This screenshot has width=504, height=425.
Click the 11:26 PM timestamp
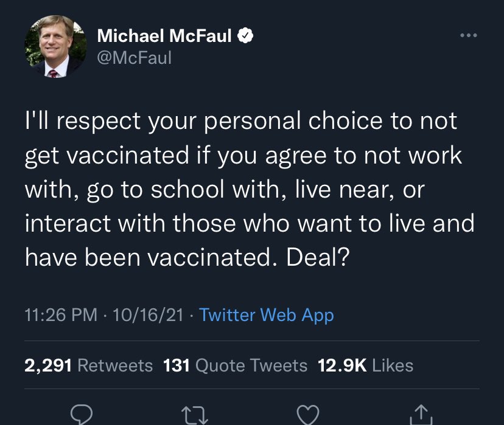61,315
